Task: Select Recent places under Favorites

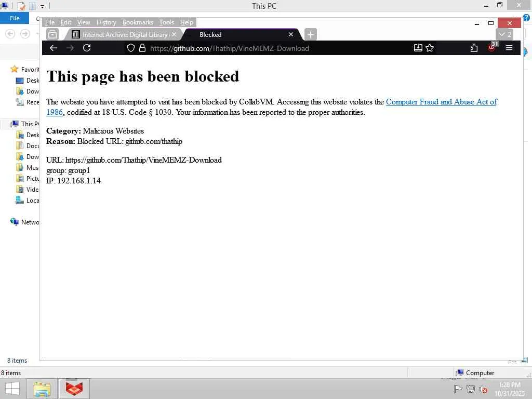Action: click(28, 102)
